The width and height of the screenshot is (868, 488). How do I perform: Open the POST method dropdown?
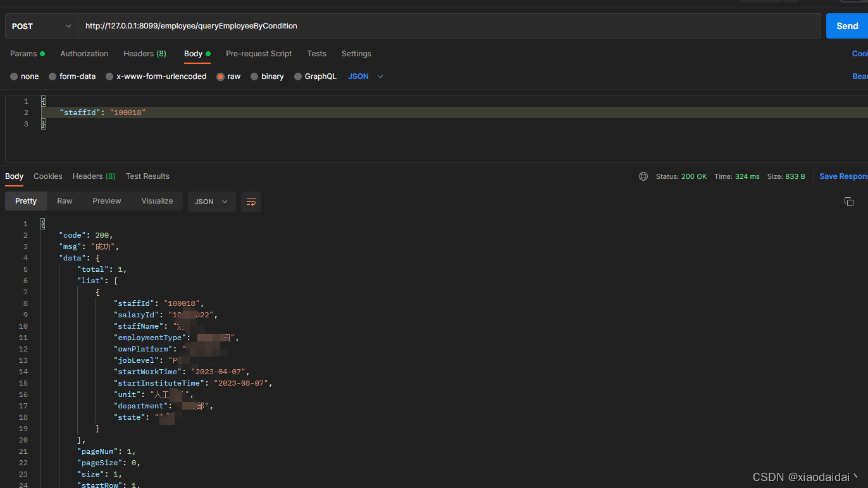click(42, 26)
